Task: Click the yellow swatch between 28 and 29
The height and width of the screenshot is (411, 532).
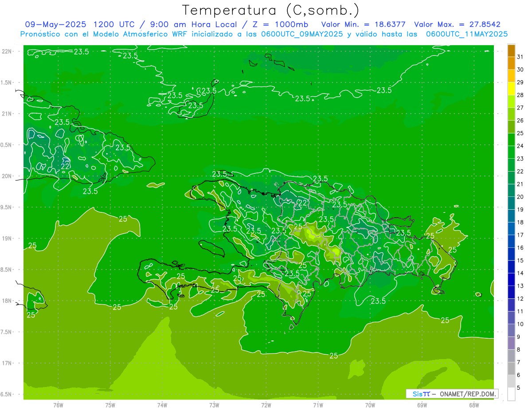Action: (x=511, y=89)
